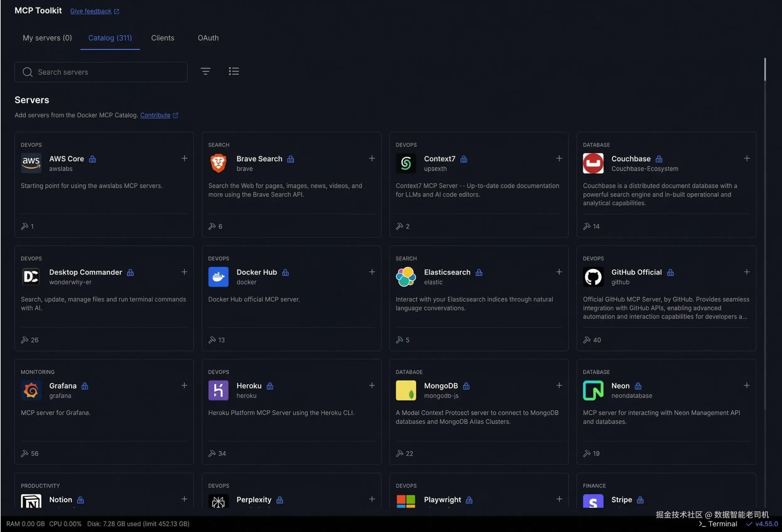Image resolution: width=782 pixels, height=532 pixels.
Task: Open the filter options icon
Action: click(x=206, y=71)
